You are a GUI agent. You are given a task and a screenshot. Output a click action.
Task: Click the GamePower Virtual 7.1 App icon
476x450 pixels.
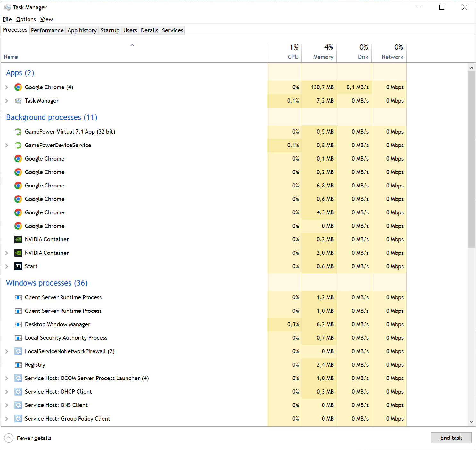click(x=18, y=132)
